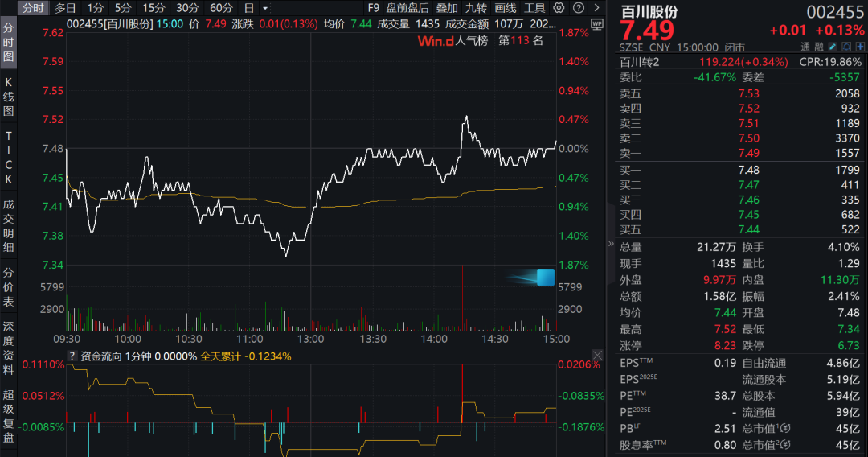The height and width of the screenshot is (457, 868).
Task: Open 分时图 in left sidebar
Action: [x=8, y=42]
